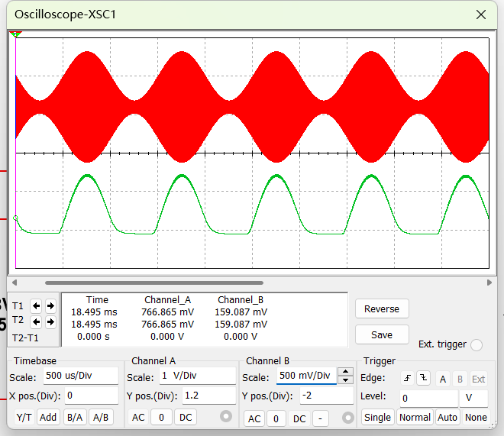Set Channel A coupling to DC
This screenshot has height=436, width=504.
pyautogui.click(x=186, y=417)
